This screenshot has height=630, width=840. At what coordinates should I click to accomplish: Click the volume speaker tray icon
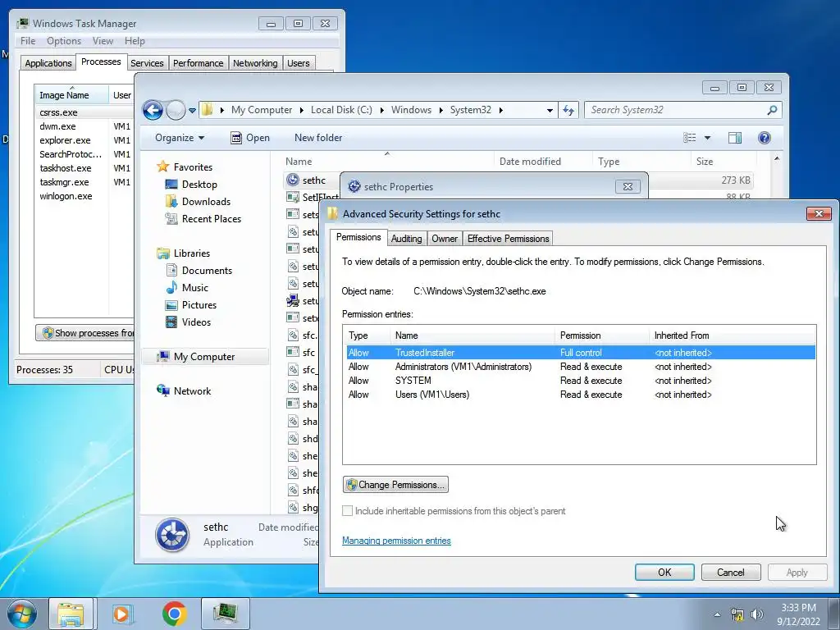pyautogui.click(x=756, y=614)
